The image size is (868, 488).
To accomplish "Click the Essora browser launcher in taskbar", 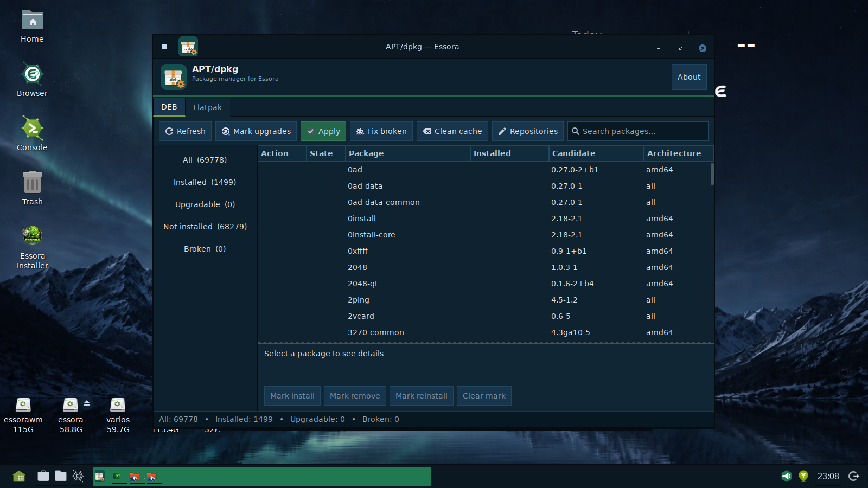I will [78, 476].
